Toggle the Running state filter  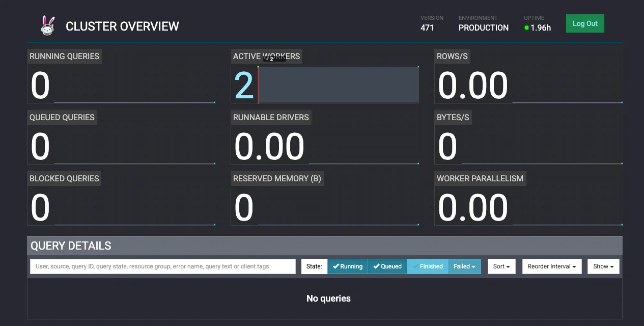(x=347, y=266)
